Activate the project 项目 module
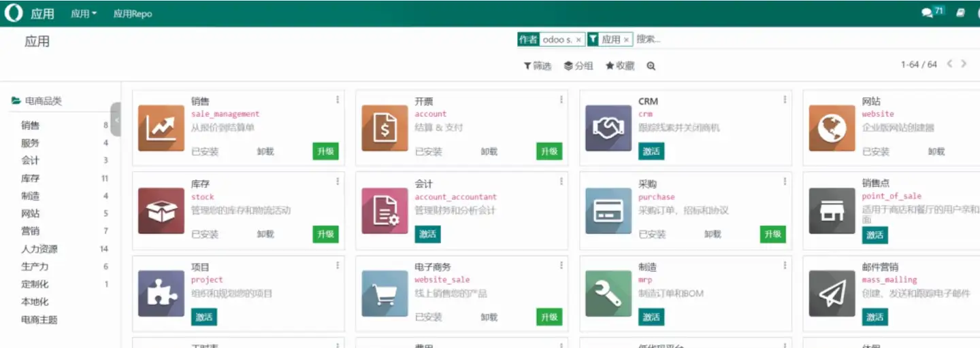Image resolution: width=980 pixels, height=348 pixels. tap(204, 317)
